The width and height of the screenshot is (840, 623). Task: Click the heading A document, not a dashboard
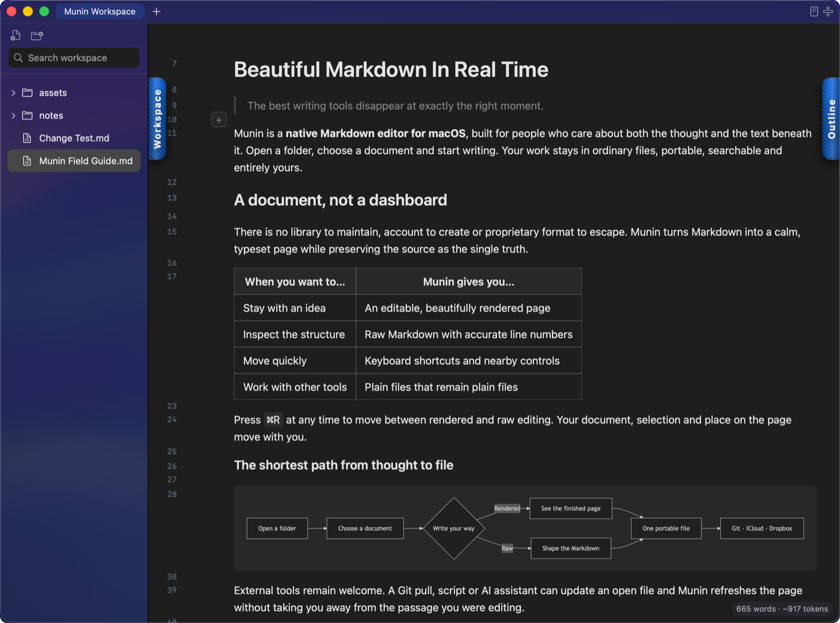340,200
